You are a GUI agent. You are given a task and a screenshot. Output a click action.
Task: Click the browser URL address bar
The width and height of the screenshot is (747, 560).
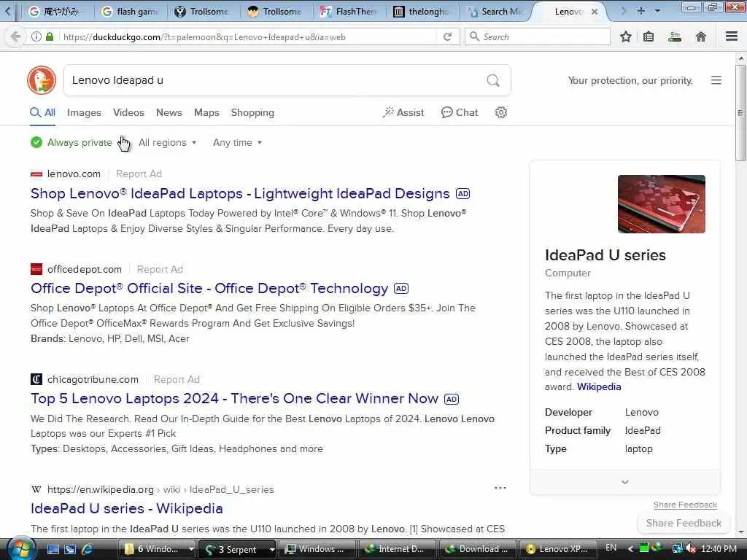(248, 36)
